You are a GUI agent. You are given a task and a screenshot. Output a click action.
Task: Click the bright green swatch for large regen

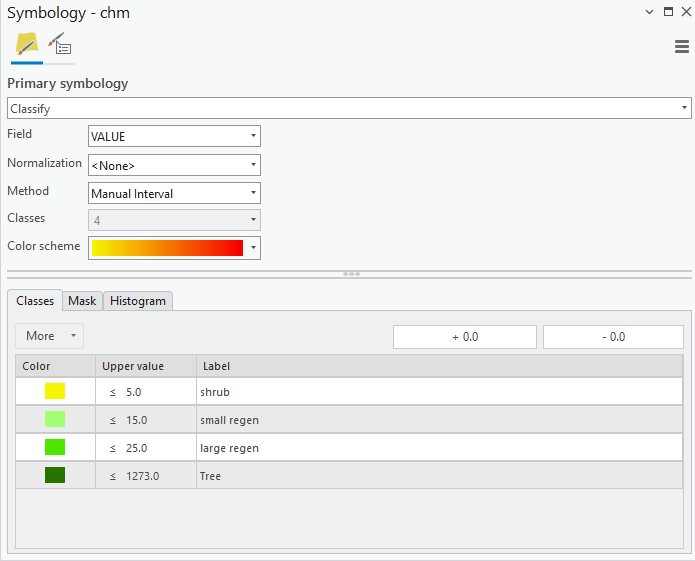pos(55,447)
